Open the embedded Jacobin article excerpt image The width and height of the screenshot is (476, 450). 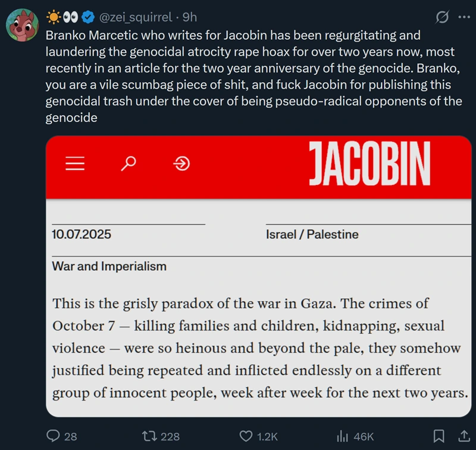coord(258,345)
